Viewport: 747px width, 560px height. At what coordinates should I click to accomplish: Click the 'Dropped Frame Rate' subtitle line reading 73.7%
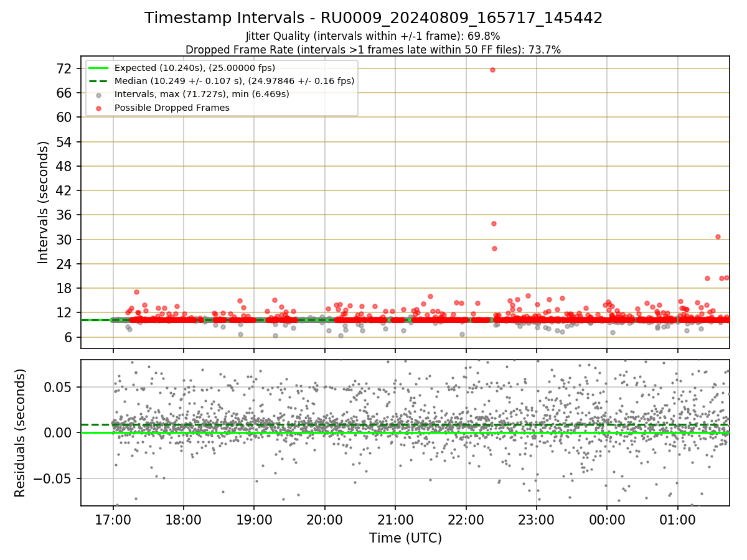373,50
